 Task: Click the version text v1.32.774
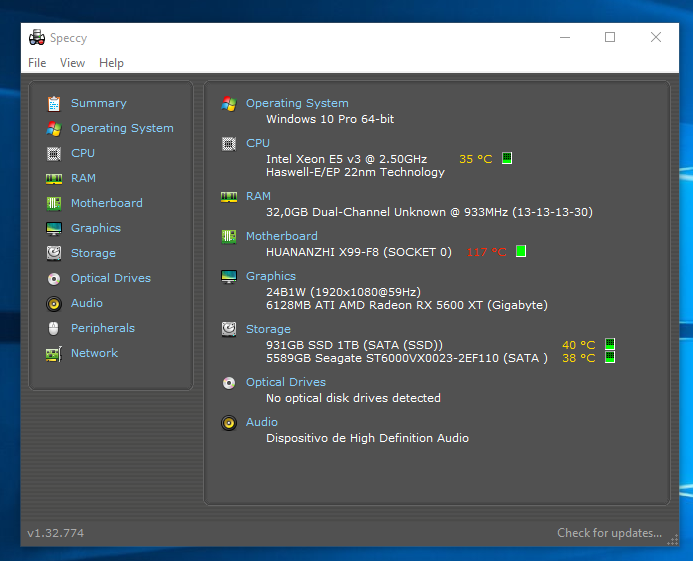click(56, 533)
